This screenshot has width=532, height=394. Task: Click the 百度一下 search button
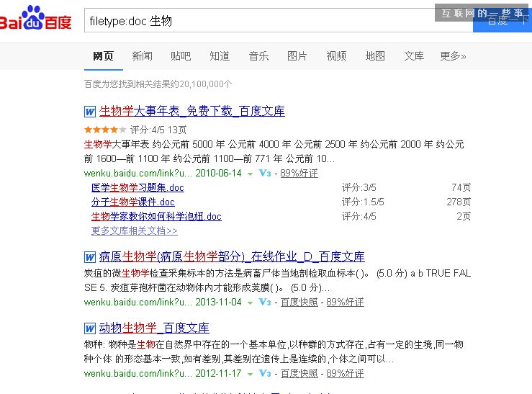502,21
